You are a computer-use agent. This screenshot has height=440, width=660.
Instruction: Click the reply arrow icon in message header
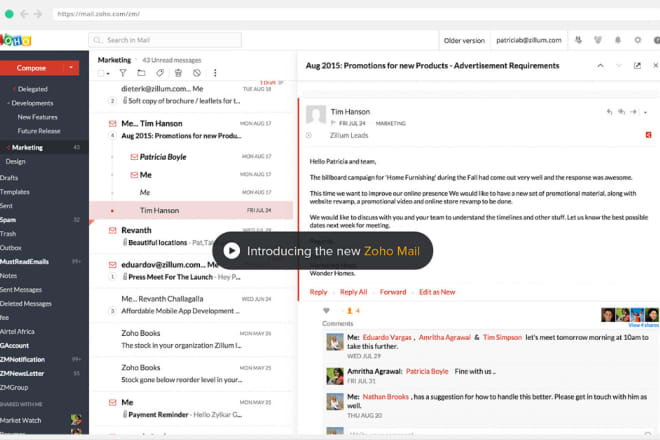click(609, 112)
